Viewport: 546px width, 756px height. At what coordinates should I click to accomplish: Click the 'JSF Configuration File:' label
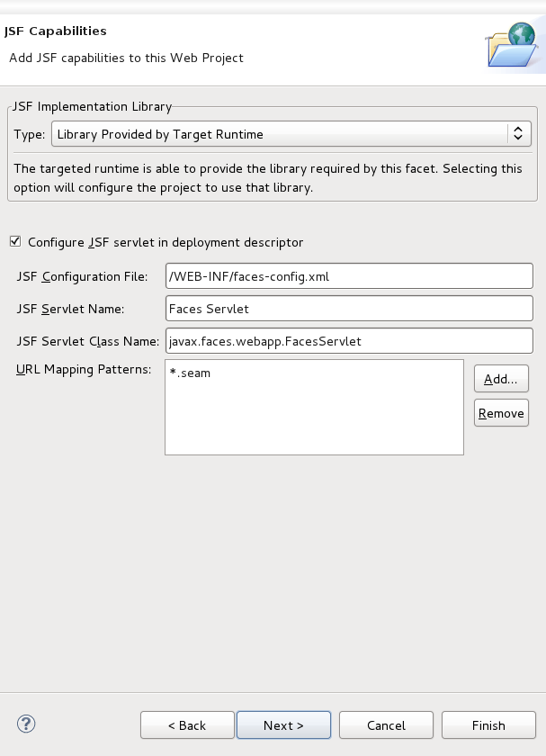[82, 276]
